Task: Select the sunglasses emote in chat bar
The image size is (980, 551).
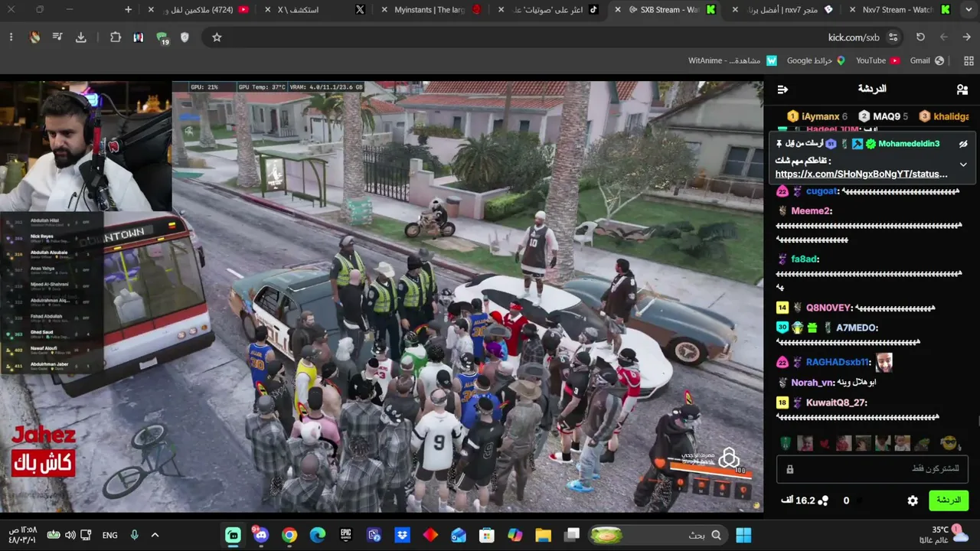Action: 949,443
